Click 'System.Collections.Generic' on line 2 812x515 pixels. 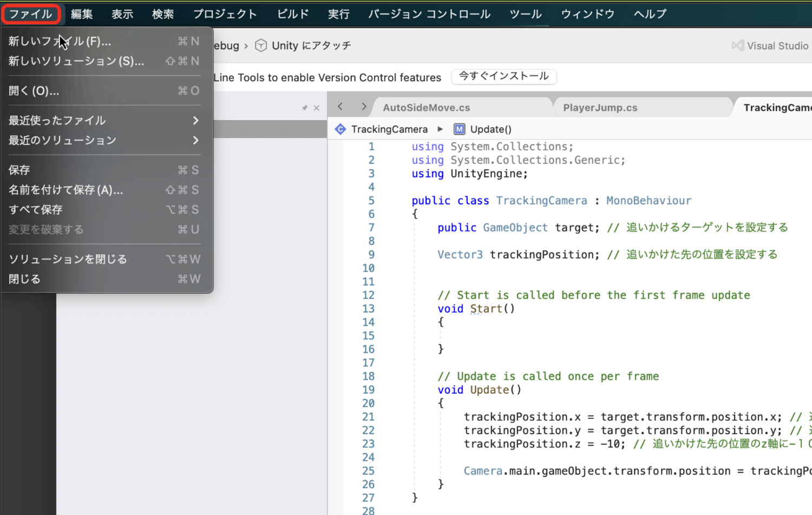[x=535, y=160]
